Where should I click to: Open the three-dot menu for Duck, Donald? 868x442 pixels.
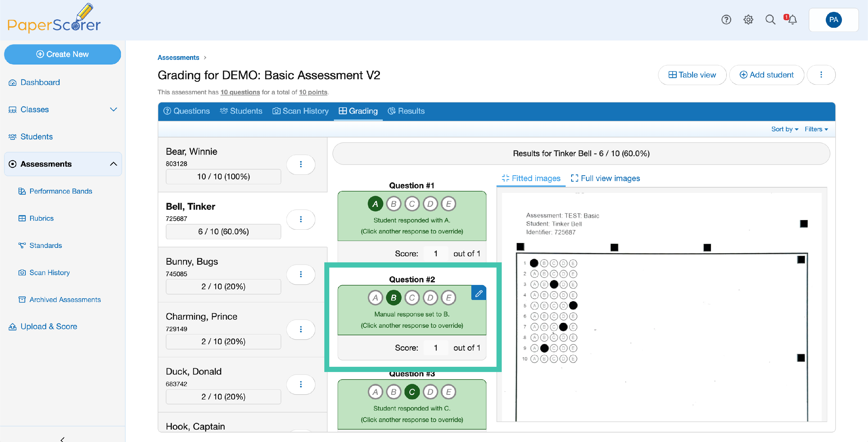pos(301,384)
